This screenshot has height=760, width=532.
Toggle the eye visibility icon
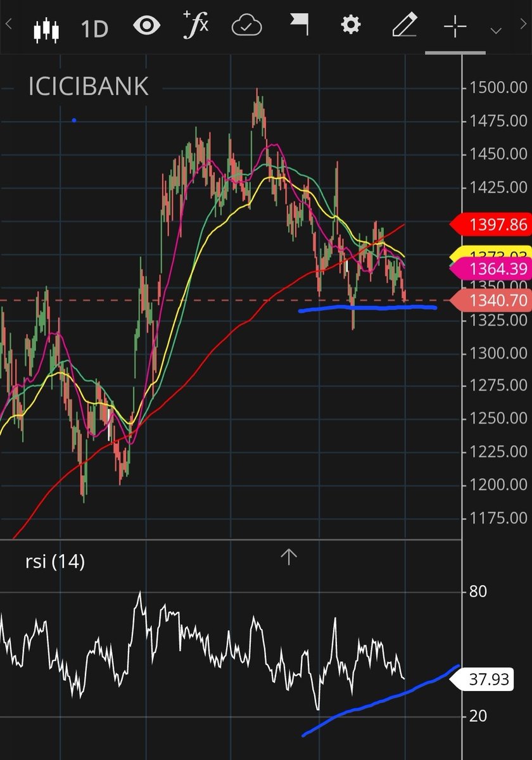coord(146,26)
